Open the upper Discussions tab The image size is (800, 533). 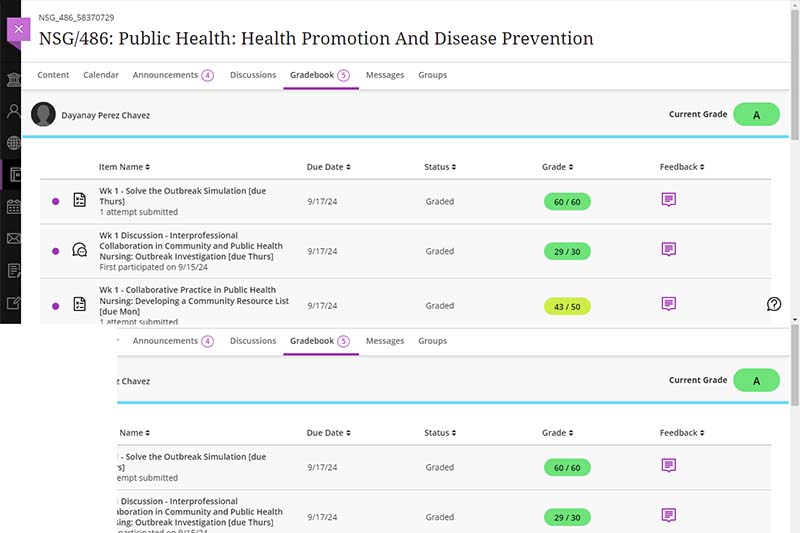coord(253,75)
